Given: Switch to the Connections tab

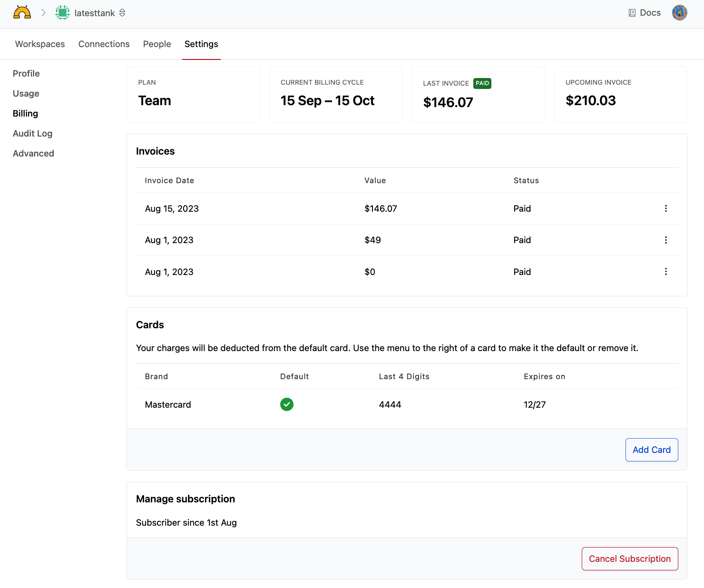Looking at the screenshot, I should [104, 44].
